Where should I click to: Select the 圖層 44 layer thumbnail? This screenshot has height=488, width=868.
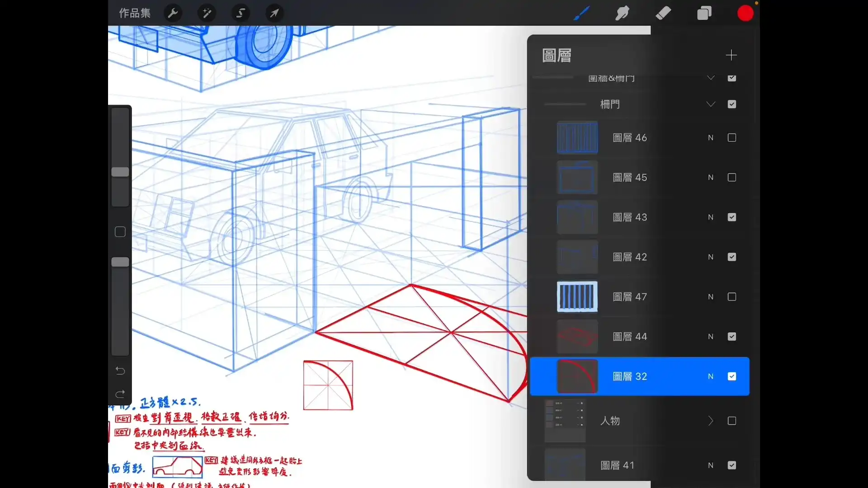click(x=577, y=336)
